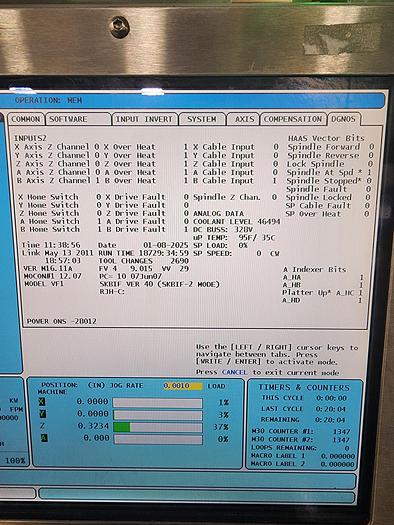The width and height of the screenshot is (394, 525).
Task: Click the A axis load bar
Action: [x=158, y=439]
